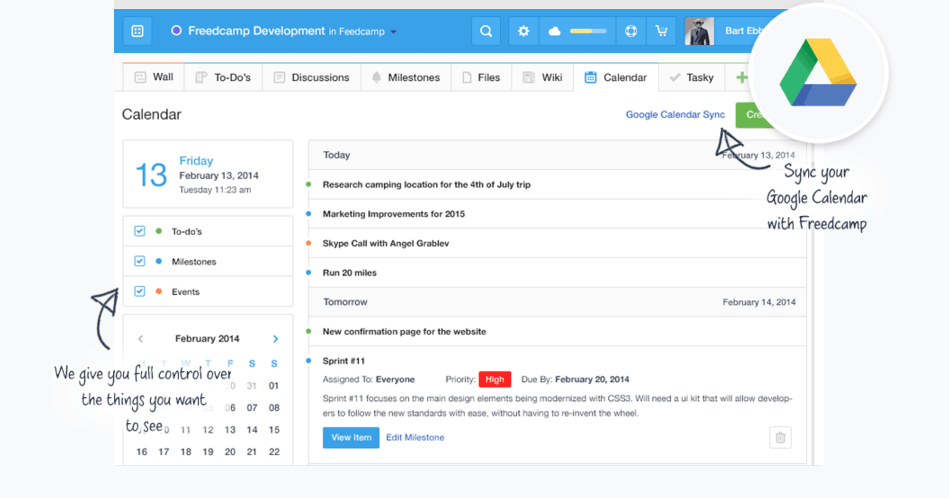Click the Google Drive logo

(x=818, y=73)
